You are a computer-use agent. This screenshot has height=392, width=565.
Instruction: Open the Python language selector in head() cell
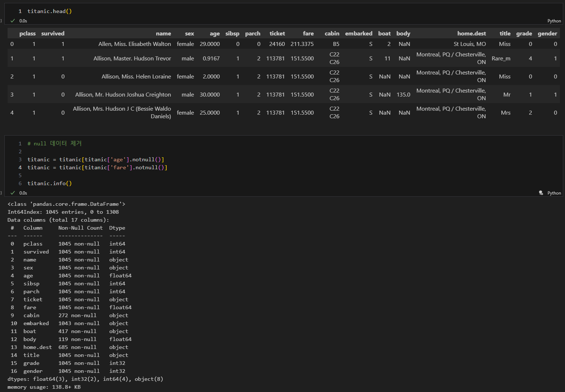[x=554, y=21]
